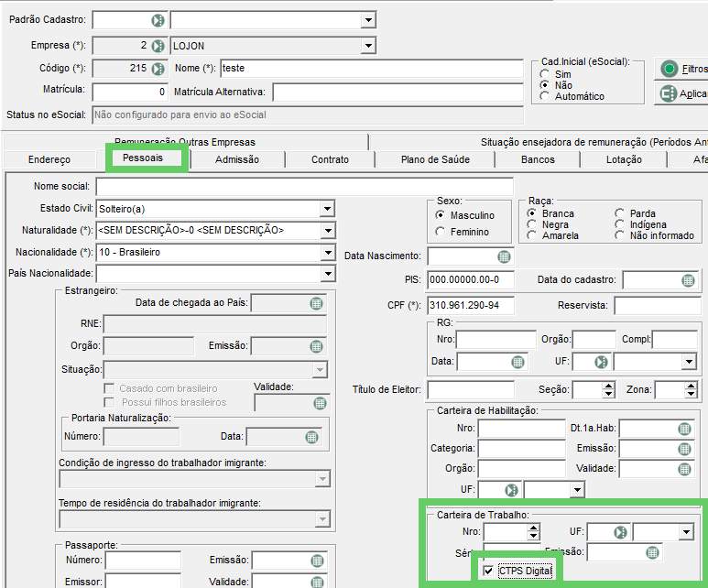Open calendar for Dt.1a.Hab field
The height and width of the screenshot is (588, 708).
click(x=684, y=429)
